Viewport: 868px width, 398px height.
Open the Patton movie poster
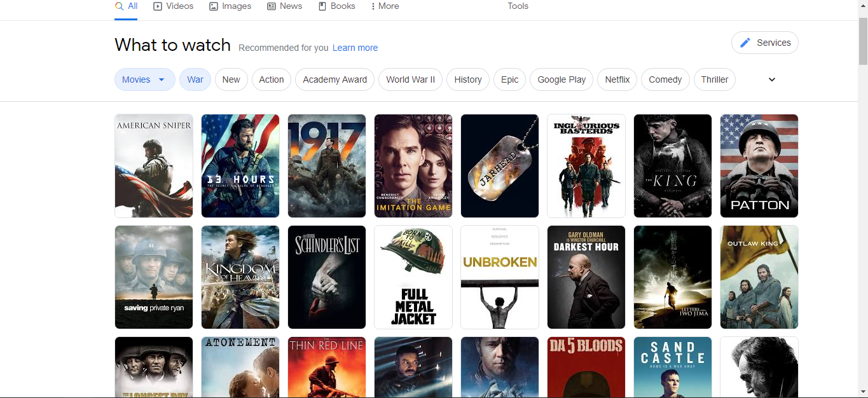759,166
